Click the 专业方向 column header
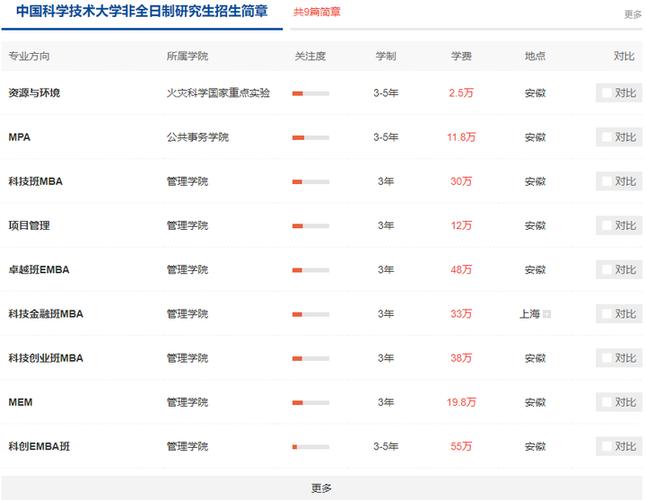Screen dimensions: 646x500 click(29, 56)
